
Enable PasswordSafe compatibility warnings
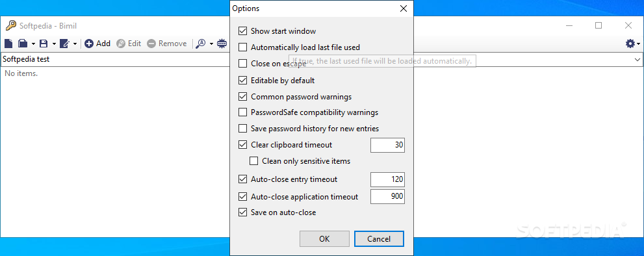[x=243, y=112]
